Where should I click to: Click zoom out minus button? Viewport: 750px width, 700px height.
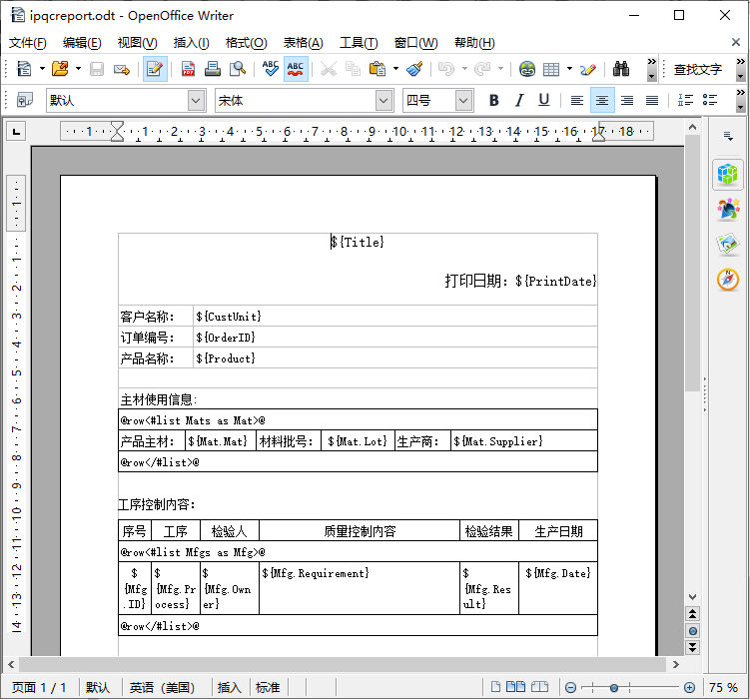[x=570, y=688]
